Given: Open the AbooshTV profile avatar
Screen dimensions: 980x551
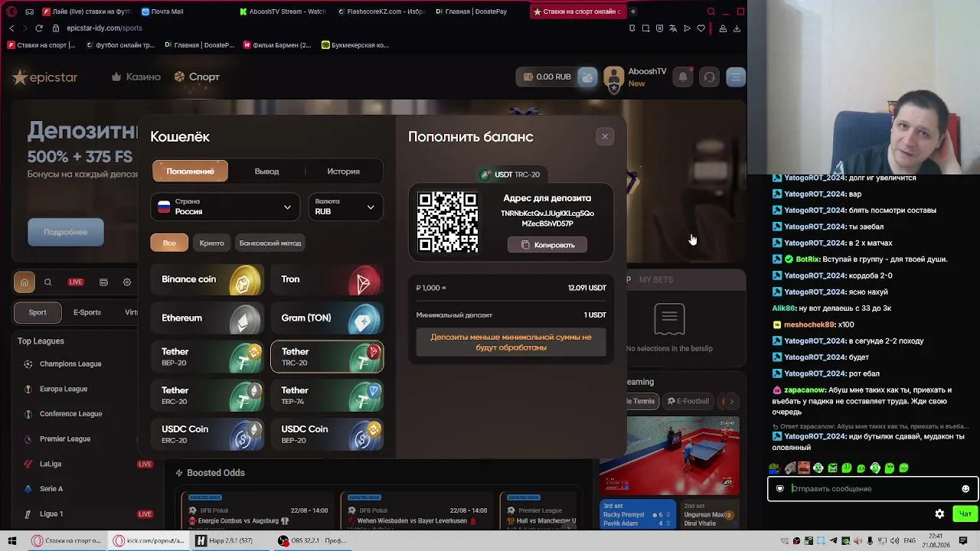Looking at the screenshot, I should tap(614, 77).
